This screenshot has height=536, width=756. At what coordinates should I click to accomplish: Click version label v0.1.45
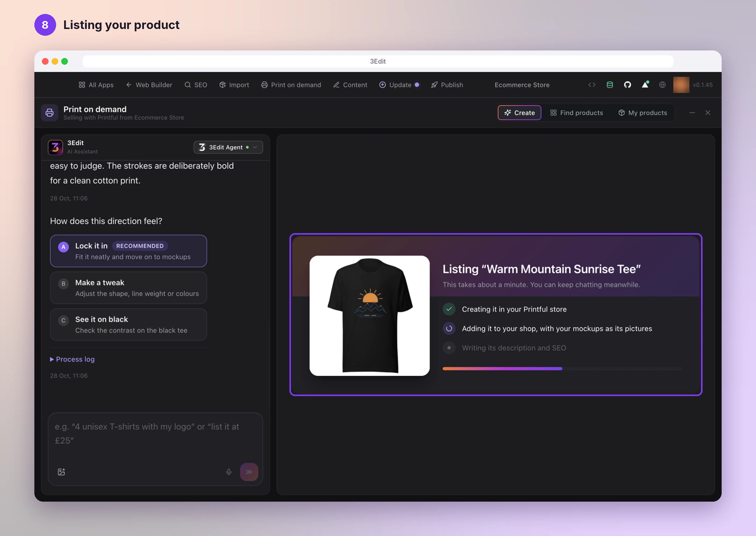703,85
